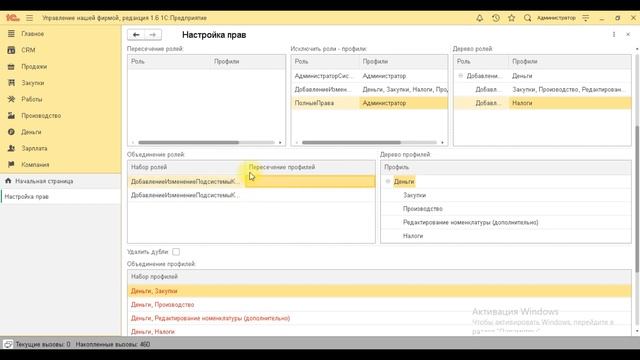
Task: Open the main hamburger menu
Action: pyautogui.click(x=29, y=18)
